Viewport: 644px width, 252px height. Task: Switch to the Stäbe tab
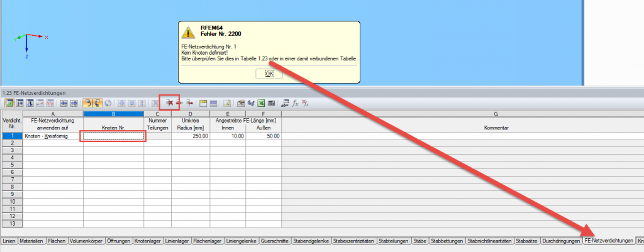[x=420, y=241]
